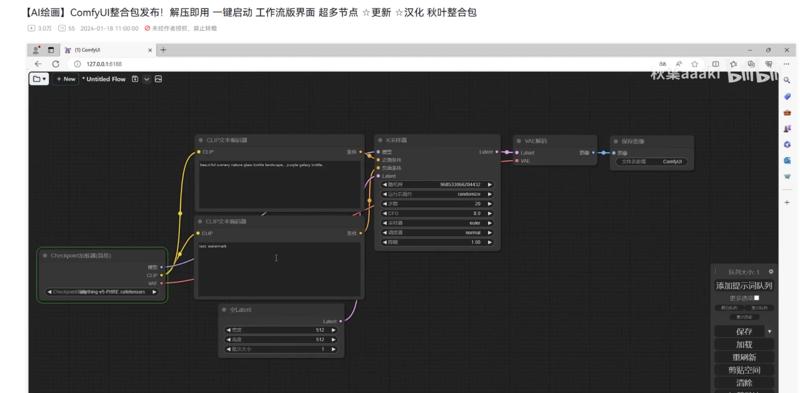Screen dimensions: 800x393
Task: Collapse the empty Latent node dot
Action: [x=224, y=310]
